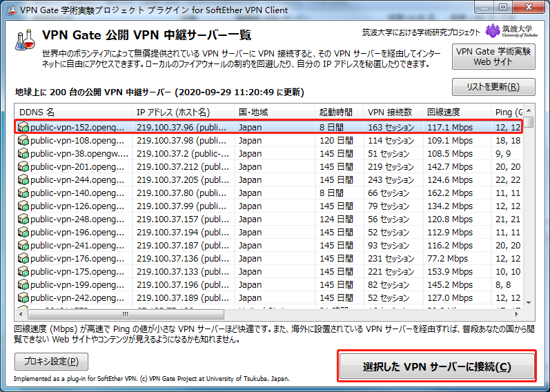Click vertical scrollbar down arrow
Viewport: 550px width, 392px height.
529,302
